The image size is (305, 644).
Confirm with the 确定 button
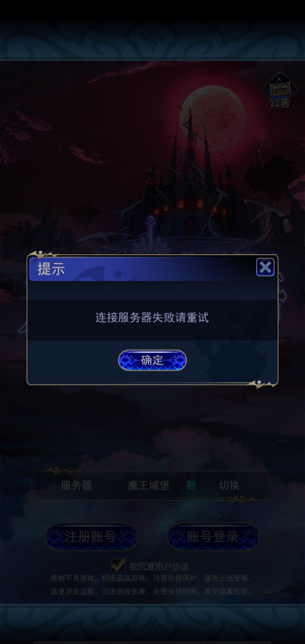point(152,360)
